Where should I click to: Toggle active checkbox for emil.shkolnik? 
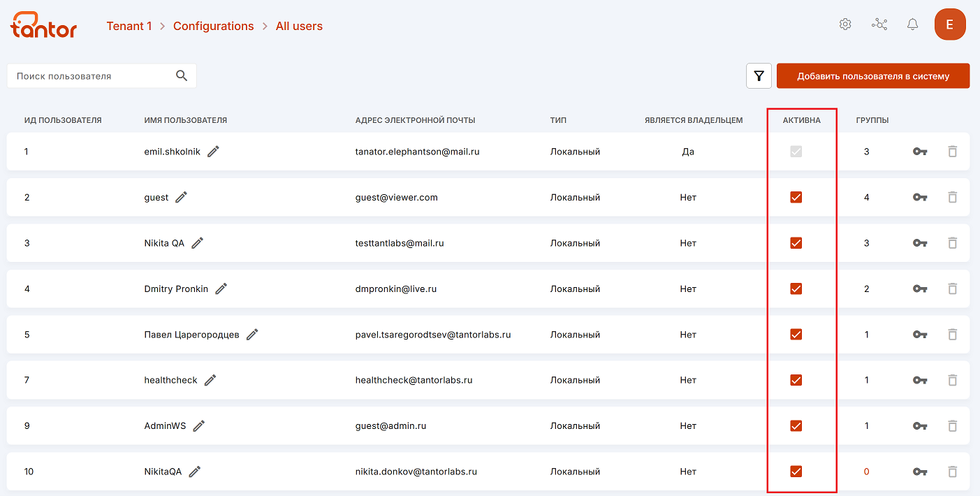[796, 152]
